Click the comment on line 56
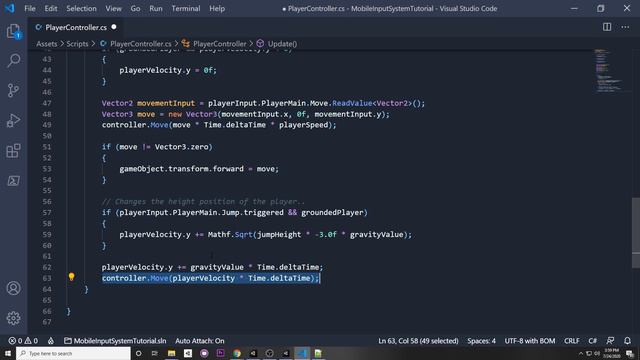 (x=203, y=202)
